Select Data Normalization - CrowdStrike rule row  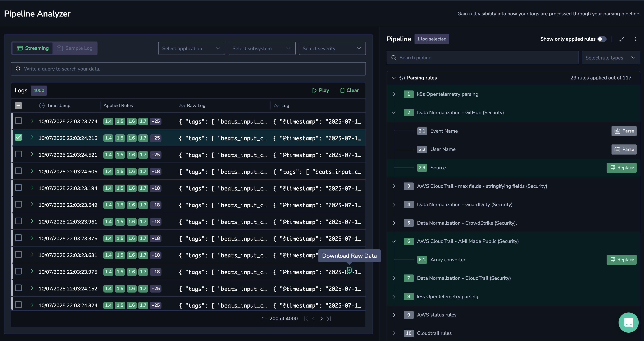(x=513, y=223)
